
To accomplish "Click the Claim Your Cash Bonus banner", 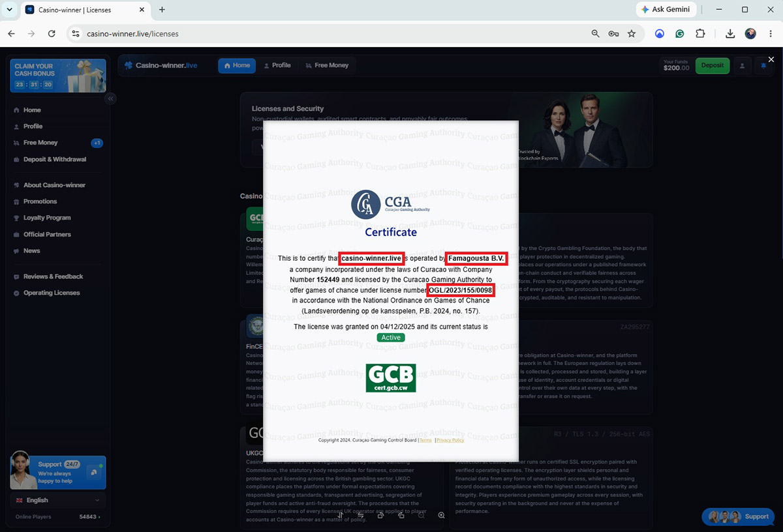I will pos(57,76).
